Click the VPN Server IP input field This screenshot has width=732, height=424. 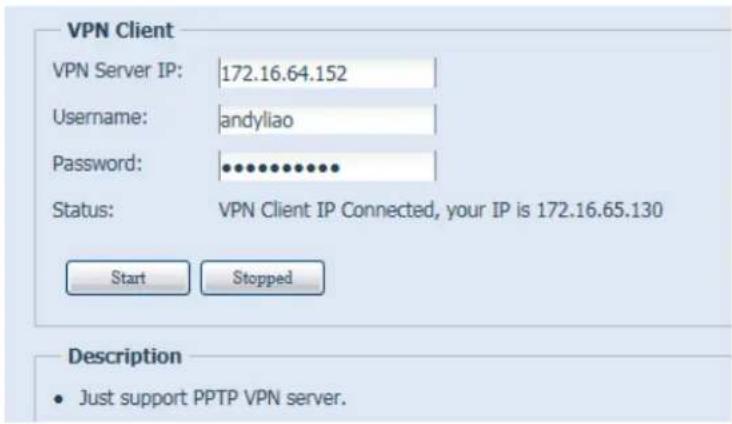(326, 74)
